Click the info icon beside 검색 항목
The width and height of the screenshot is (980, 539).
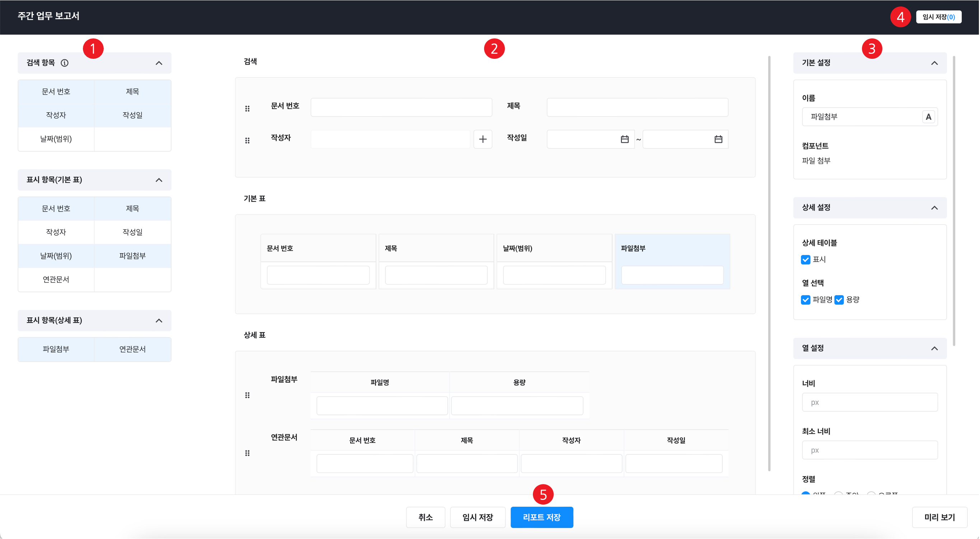pos(65,63)
